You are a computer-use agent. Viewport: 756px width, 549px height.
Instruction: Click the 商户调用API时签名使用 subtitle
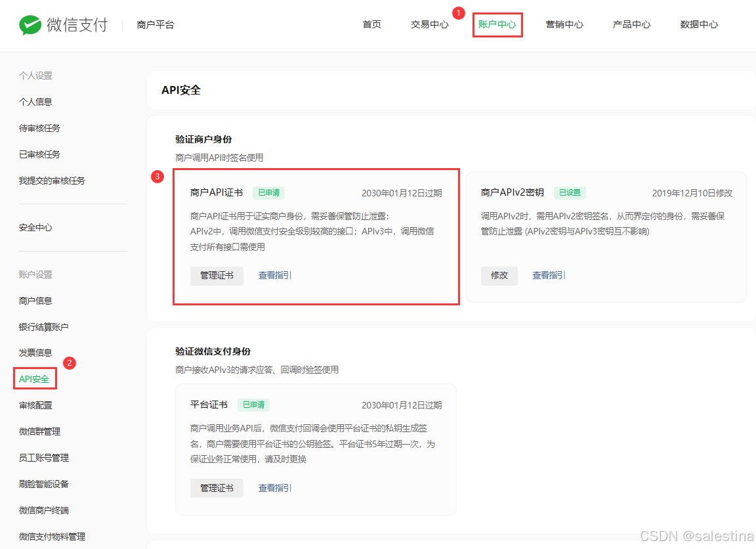pos(219,158)
